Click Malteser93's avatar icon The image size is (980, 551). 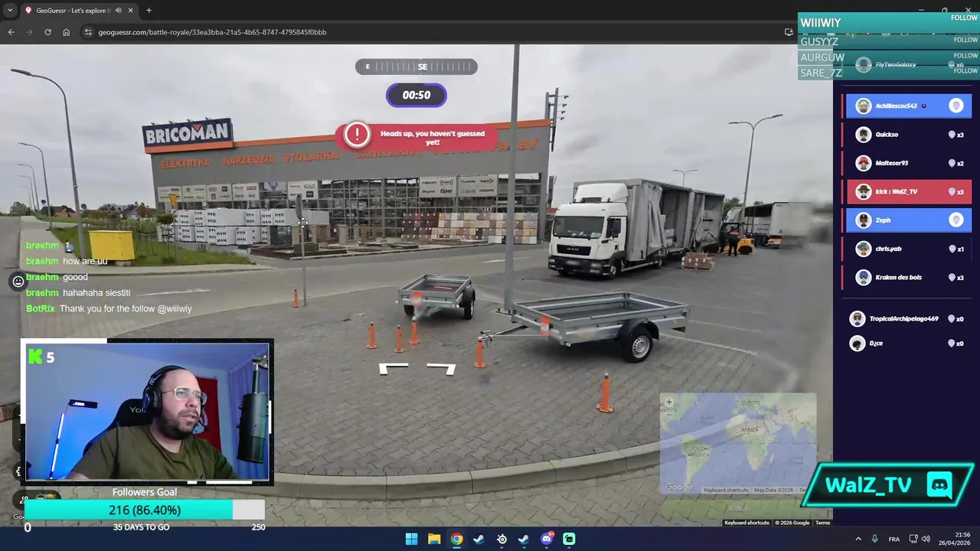point(864,163)
